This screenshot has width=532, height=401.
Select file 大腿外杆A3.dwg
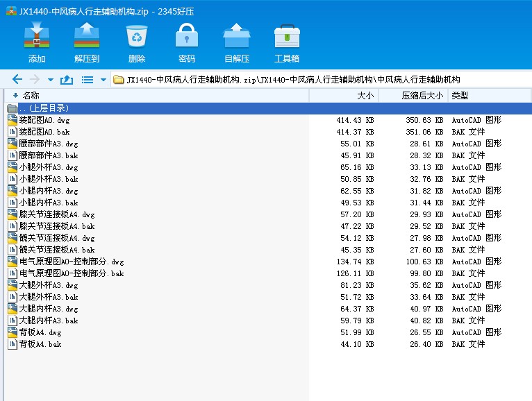(49, 285)
